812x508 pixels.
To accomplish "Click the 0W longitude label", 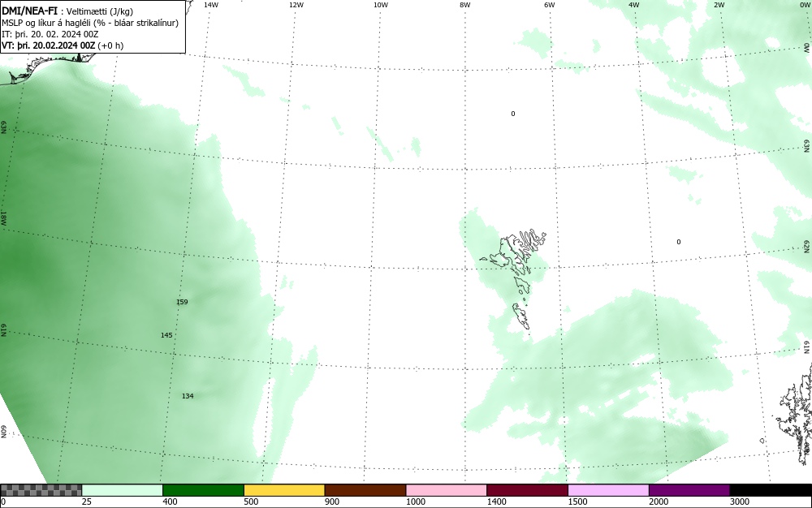I will pyautogui.click(x=804, y=5).
